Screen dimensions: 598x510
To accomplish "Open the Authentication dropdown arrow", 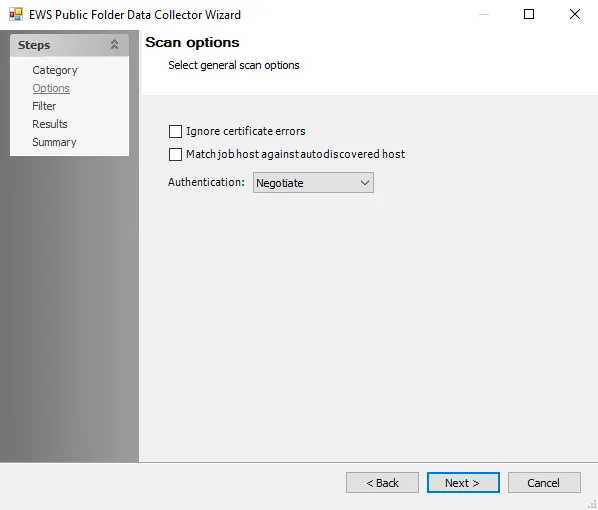I will tap(365, 183).
